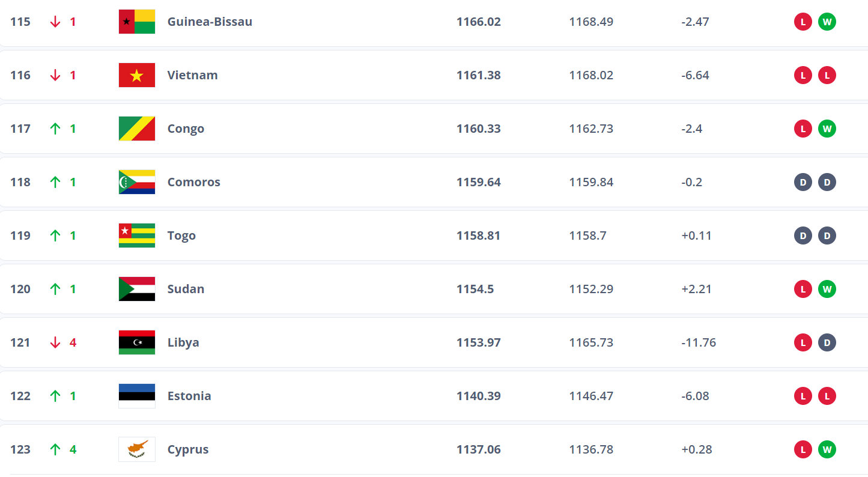Click Libya's grey D result badge
This screenshot has height=477, width=868.
827,343
